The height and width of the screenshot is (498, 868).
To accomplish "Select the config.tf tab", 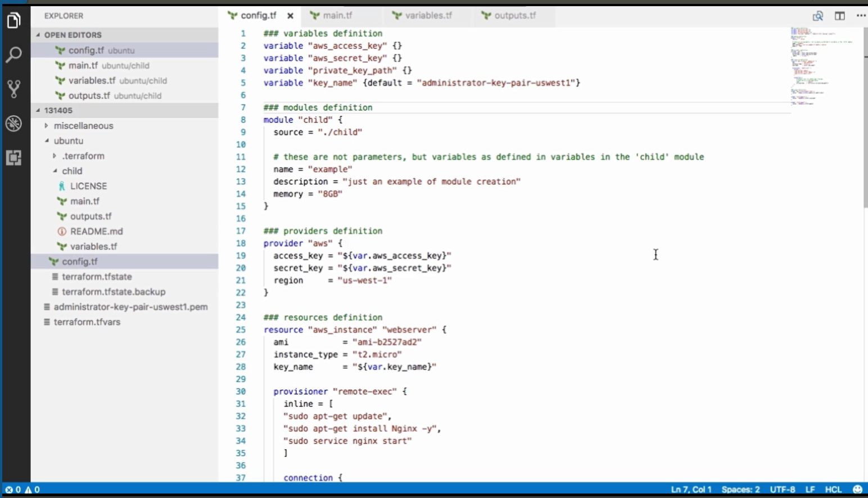I will [259, 16].
